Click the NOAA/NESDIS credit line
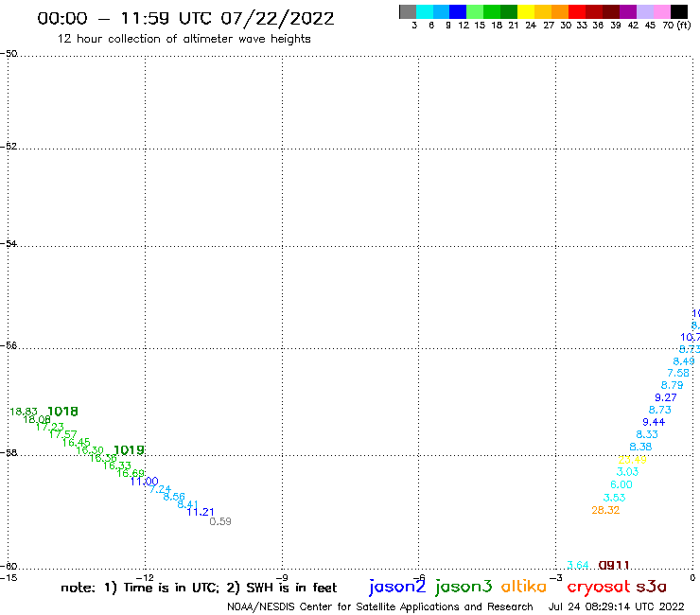The height and width of the screenshot is (615, 700). point(380,607)
